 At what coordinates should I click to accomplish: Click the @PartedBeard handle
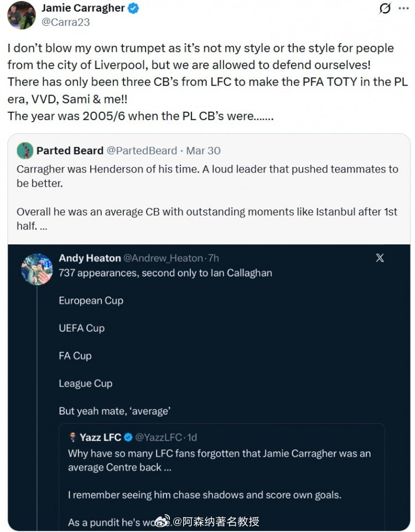[x=142, y=150]
